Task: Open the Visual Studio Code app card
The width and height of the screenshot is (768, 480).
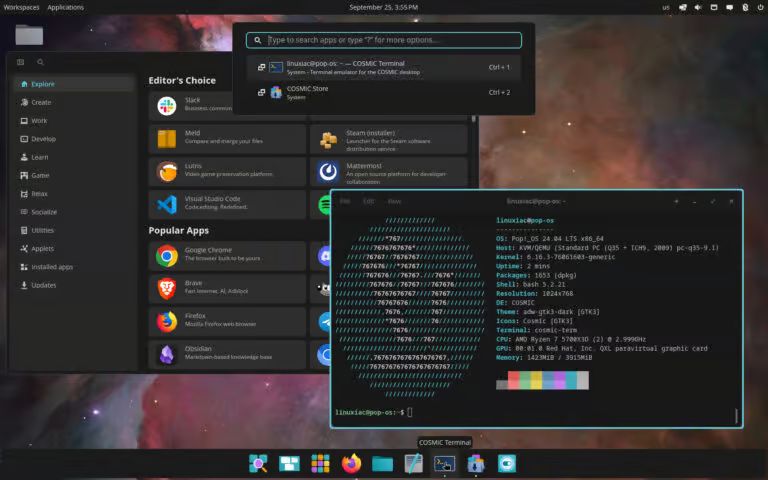Action: (x=227, y=204)
